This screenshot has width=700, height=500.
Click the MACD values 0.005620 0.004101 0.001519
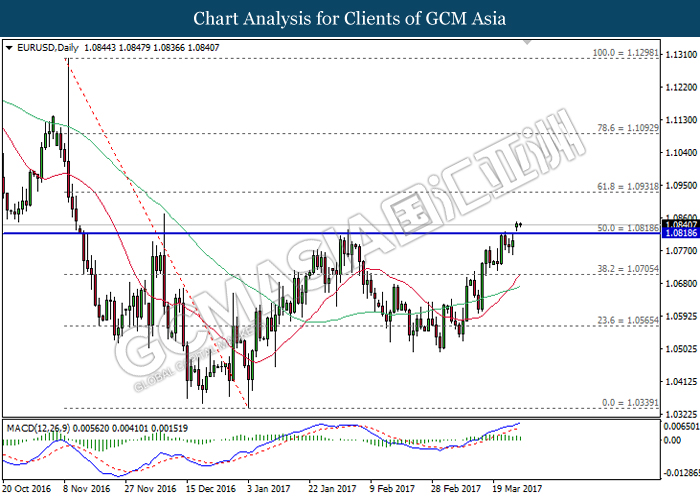click(x=130, y=429)
